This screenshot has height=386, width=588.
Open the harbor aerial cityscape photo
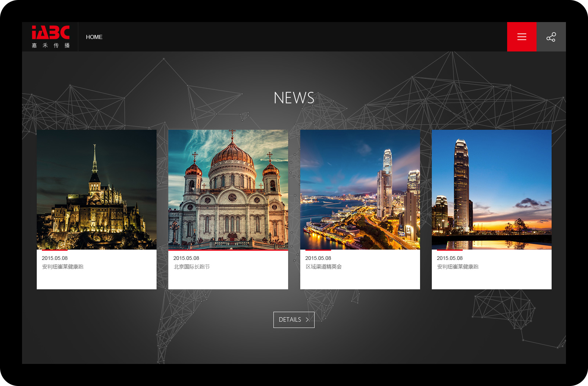point(360,190)
